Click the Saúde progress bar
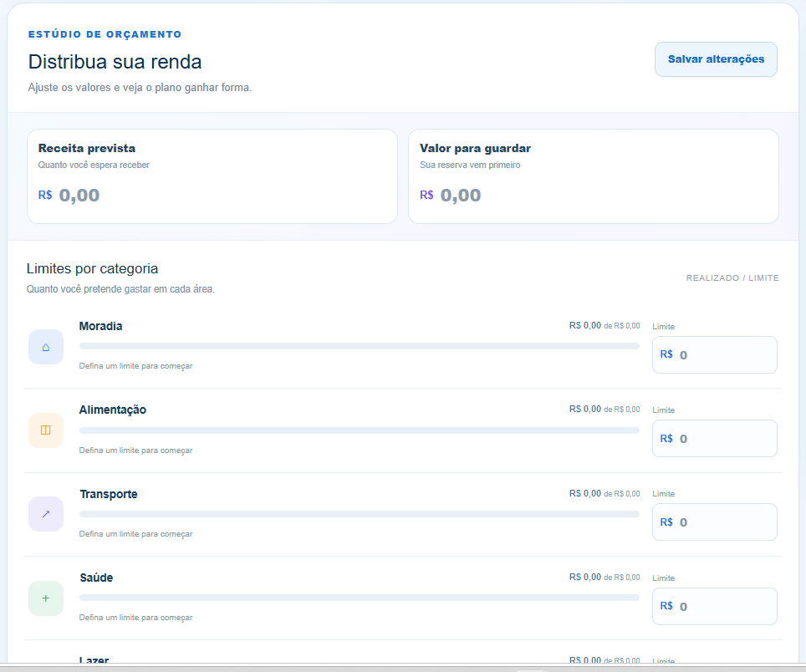The image size is (806, 672). (x=360, y=598)
